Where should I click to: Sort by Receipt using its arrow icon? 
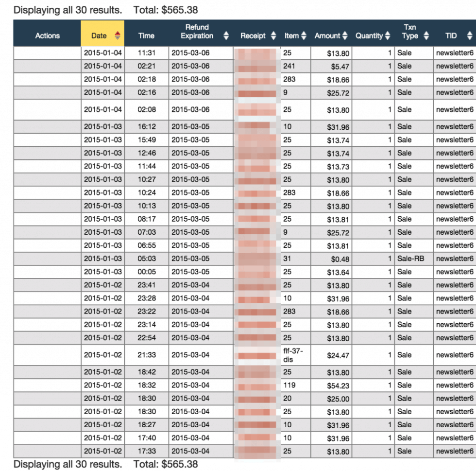tap(273, 35)
